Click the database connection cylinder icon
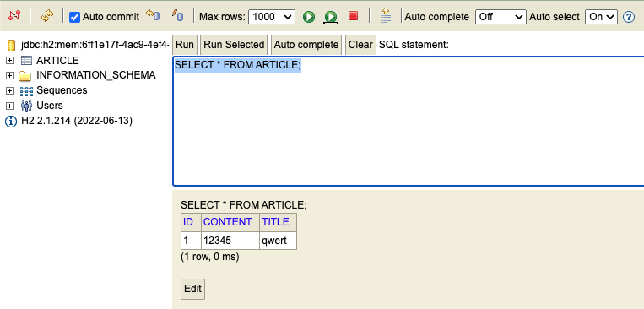This screenshot has height=309, width=644. [12, 45]
